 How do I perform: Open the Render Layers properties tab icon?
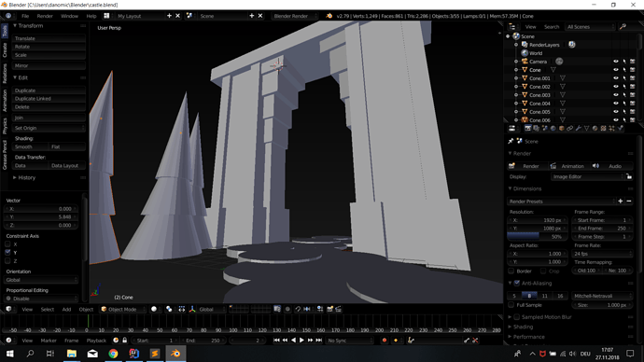click(537, 129)
